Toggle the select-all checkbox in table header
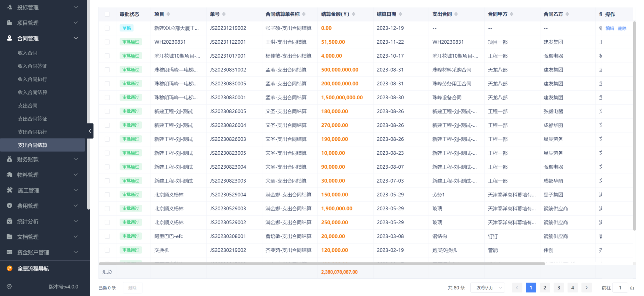The height and width of the screenshot is (296, 644). pos(107,14)
